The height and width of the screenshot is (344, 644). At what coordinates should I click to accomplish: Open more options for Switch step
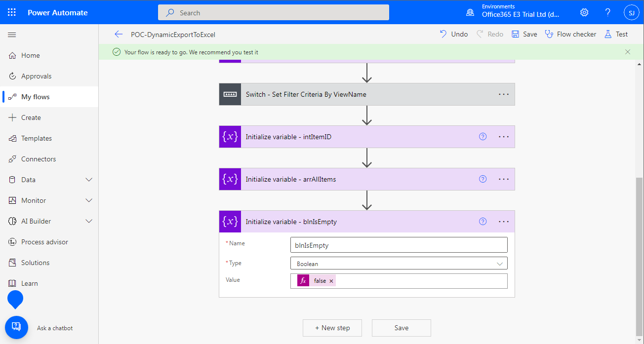[503, 94]
